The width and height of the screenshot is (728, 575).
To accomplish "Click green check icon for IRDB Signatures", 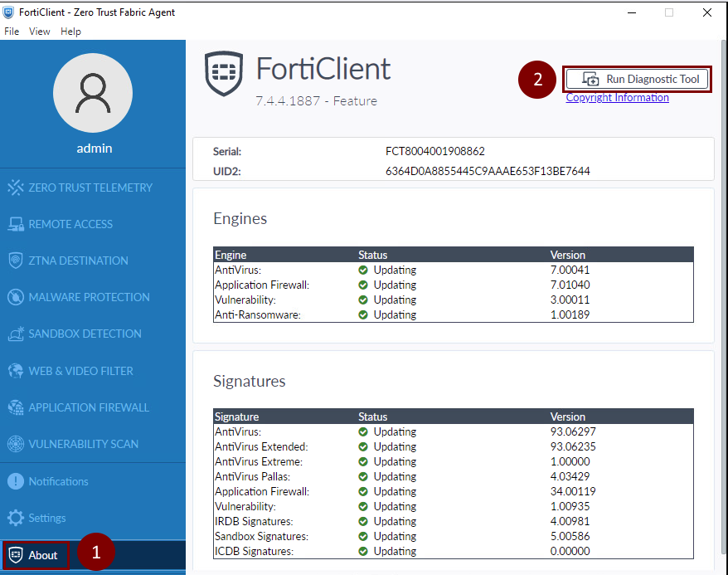I will coord(363,521).
